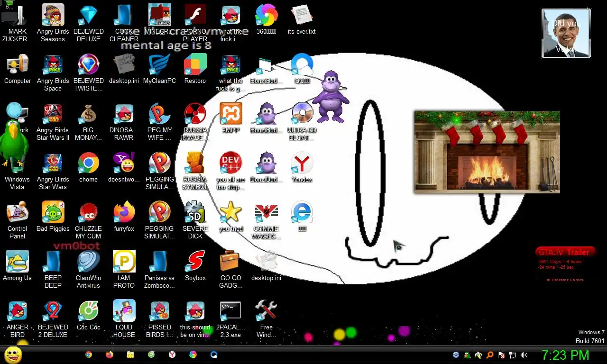Click the fireplace desktop gadget
This screenshot has height=364, width=607.
pyautogui.click(x=487, y=152)
